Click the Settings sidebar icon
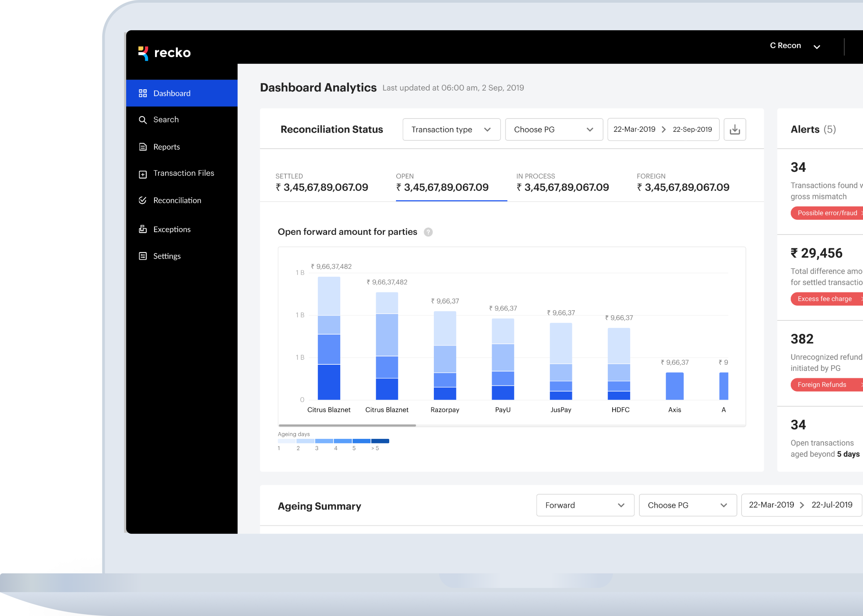Image resolution: width=863 pixels, height=616 pixels. (143, 256)
